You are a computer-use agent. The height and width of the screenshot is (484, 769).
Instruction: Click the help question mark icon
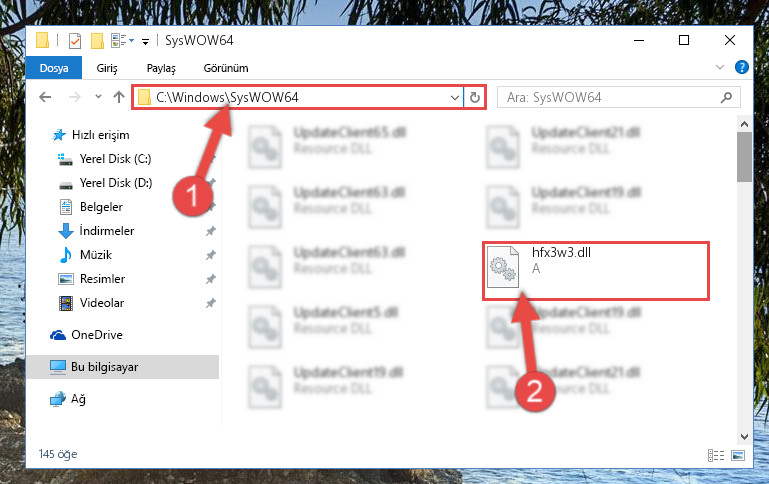[x=742, y=67]
